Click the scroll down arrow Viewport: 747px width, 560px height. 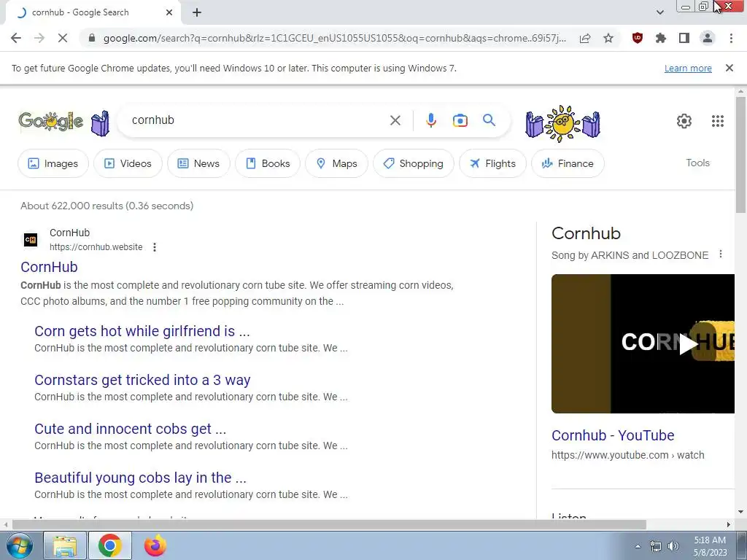coord(740,512)
